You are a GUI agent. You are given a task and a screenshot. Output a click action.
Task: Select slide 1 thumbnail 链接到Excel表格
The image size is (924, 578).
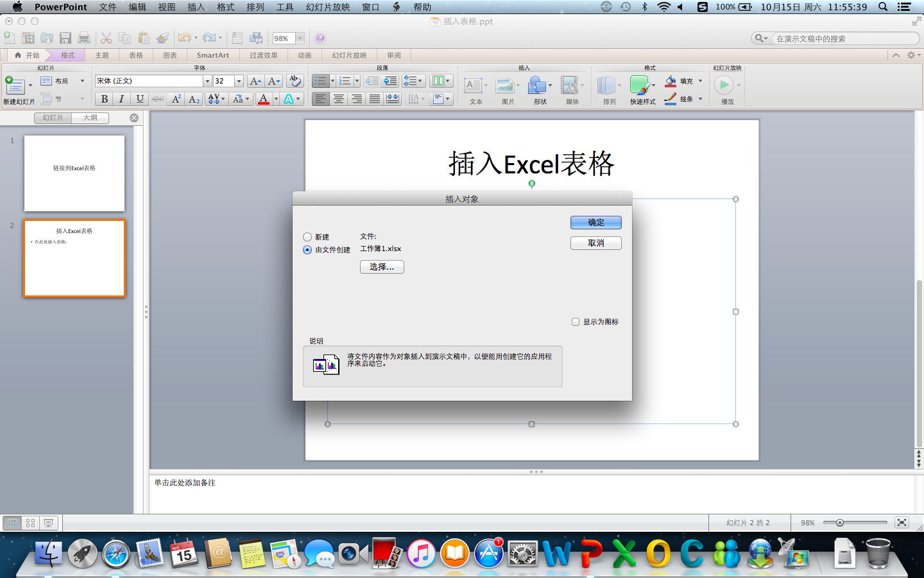[x=74, y=173]
